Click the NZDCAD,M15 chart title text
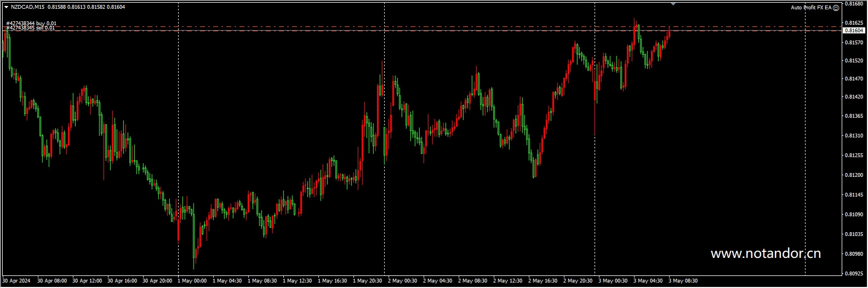This screenshot has width=868, height=288. pyautogui.click(x=28, y=7)
